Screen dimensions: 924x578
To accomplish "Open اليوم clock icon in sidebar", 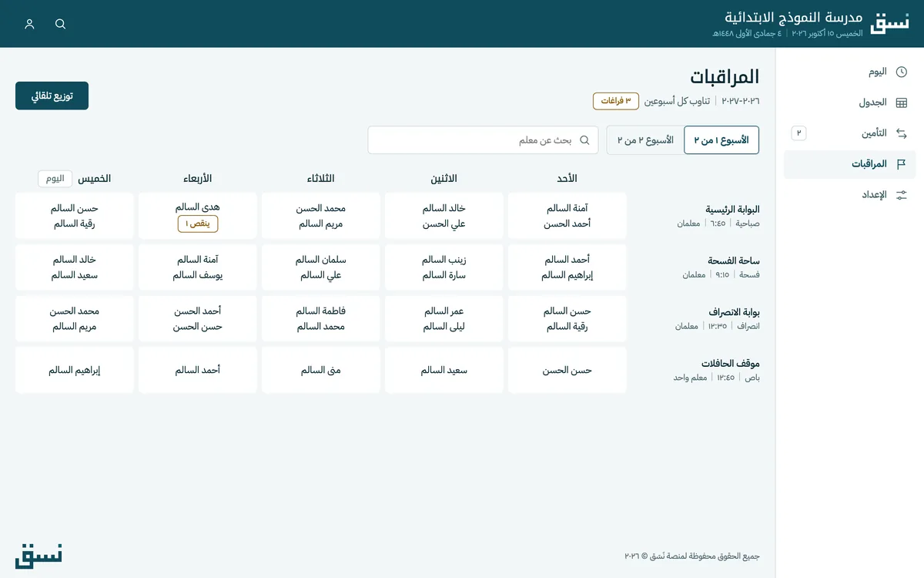I will coord(902,72).
